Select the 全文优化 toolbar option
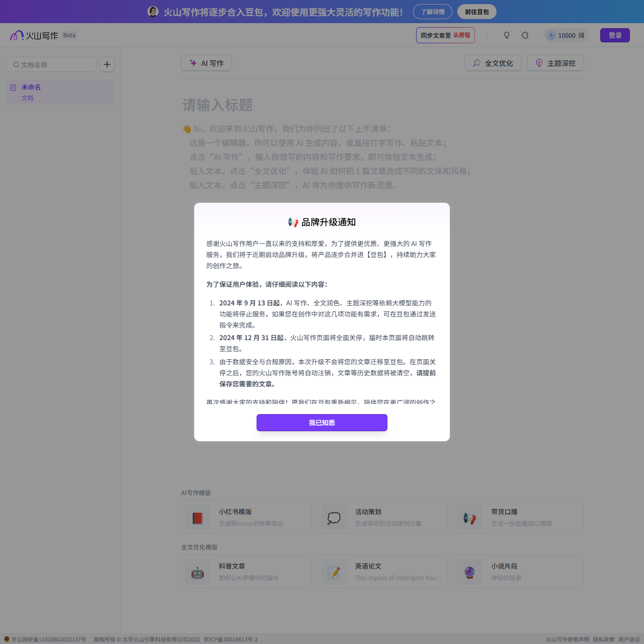Screen dimensions: 644x644 click(x=493, y=63)
